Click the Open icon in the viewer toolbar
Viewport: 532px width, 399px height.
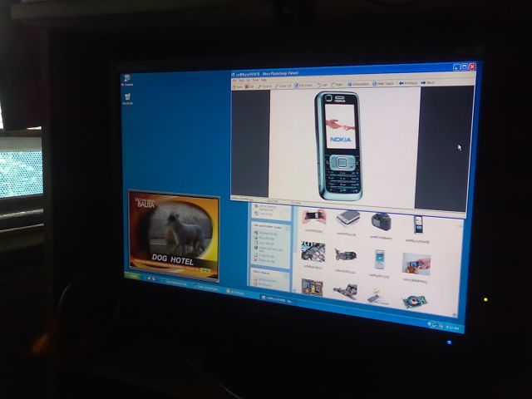click(237, 86)
